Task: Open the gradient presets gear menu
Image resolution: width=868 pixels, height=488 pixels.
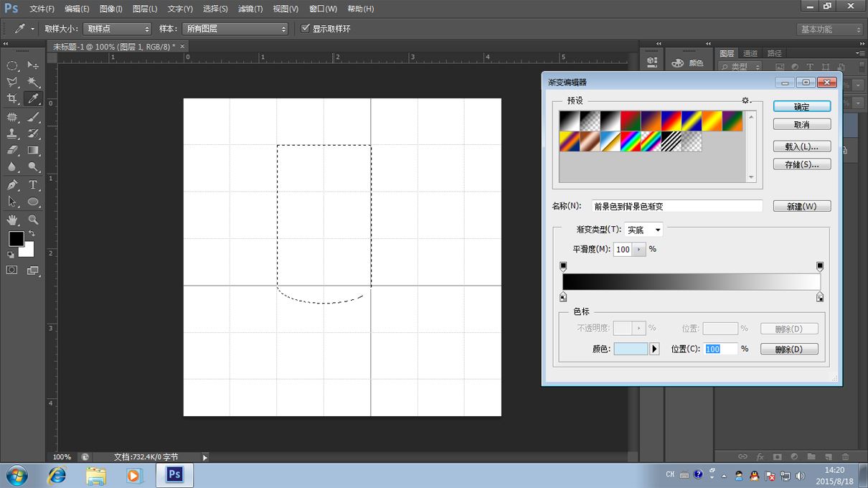Action: 746,100
